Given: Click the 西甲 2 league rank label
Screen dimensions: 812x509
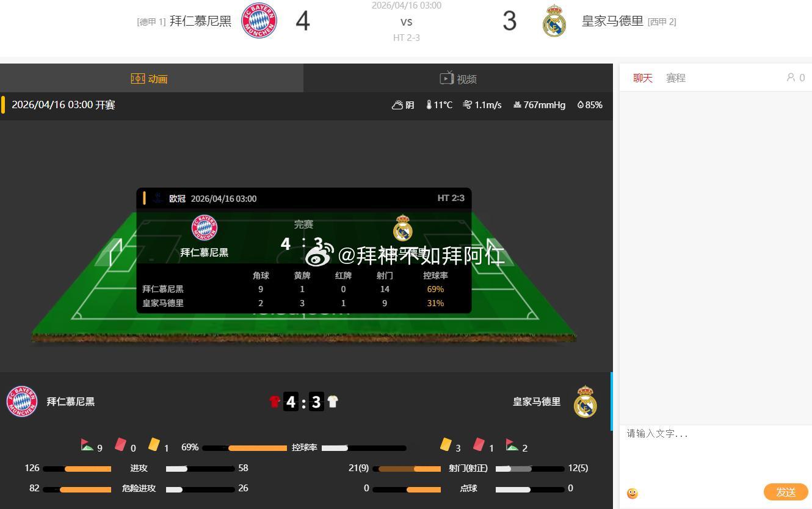Looking at the screenshot, I should click(662, 22).
